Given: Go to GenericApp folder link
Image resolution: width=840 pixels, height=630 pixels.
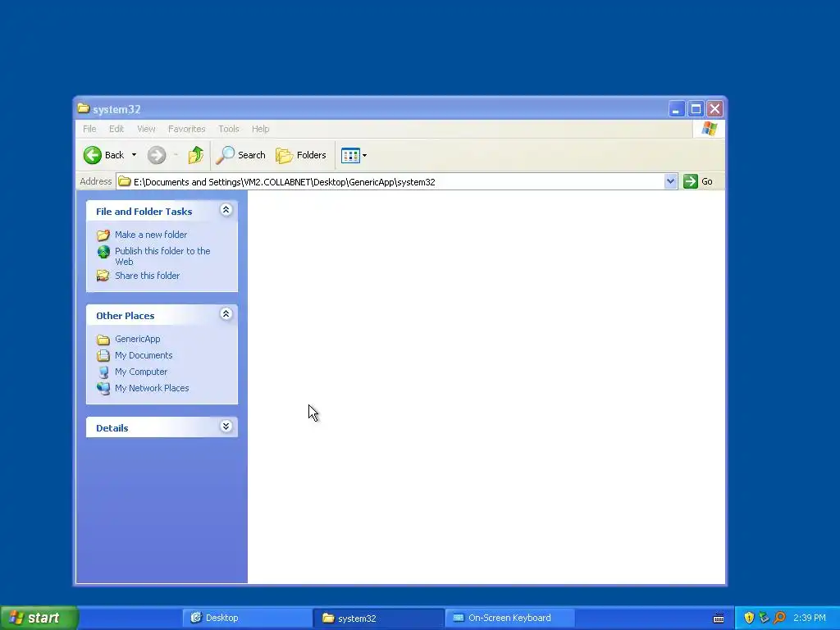Looking at the screenshot, I should 138,339.
